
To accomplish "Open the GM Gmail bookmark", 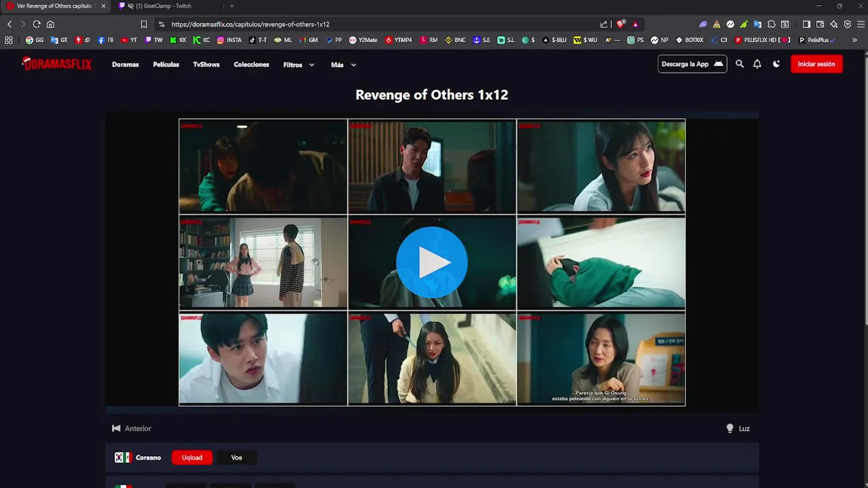I will tap(308, 40).
